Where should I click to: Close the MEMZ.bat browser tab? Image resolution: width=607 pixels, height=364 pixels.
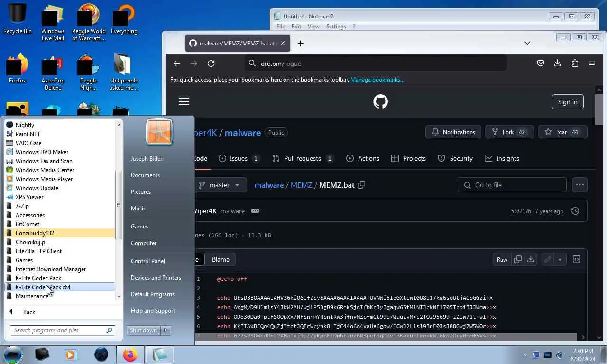[x=283, y=43]
